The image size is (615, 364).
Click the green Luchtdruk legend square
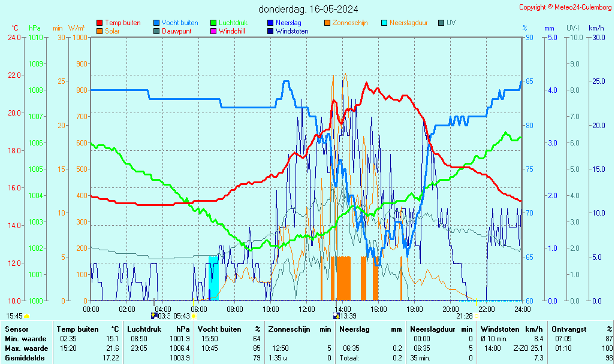coord(213,23)
